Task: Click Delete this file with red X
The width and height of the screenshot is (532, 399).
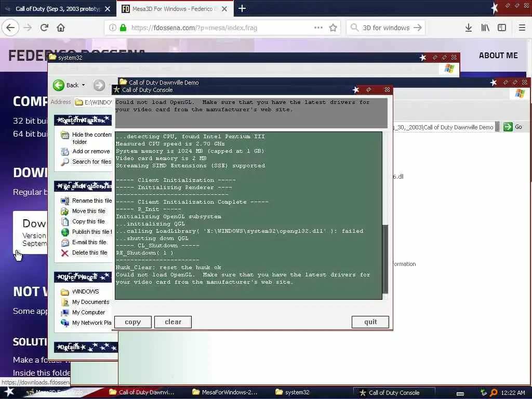Action: (84, 253)
